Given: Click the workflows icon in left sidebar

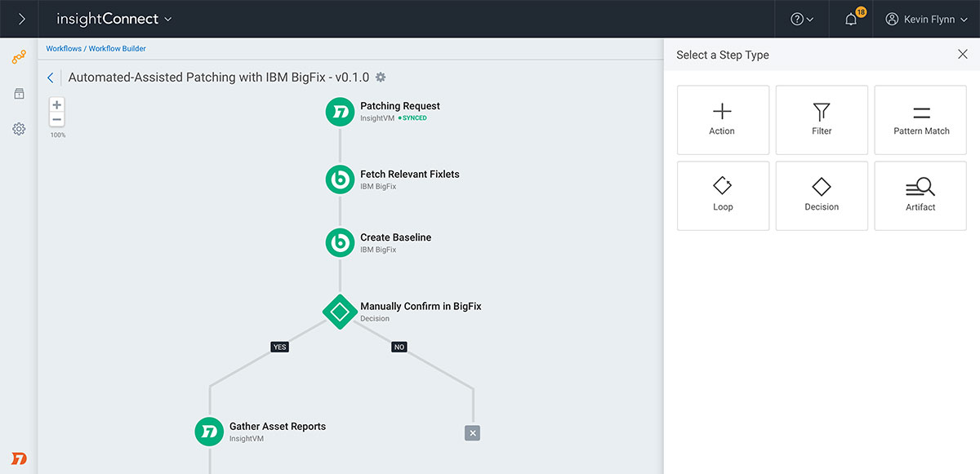Looking at the screenshot, I should tap(19, 57).
